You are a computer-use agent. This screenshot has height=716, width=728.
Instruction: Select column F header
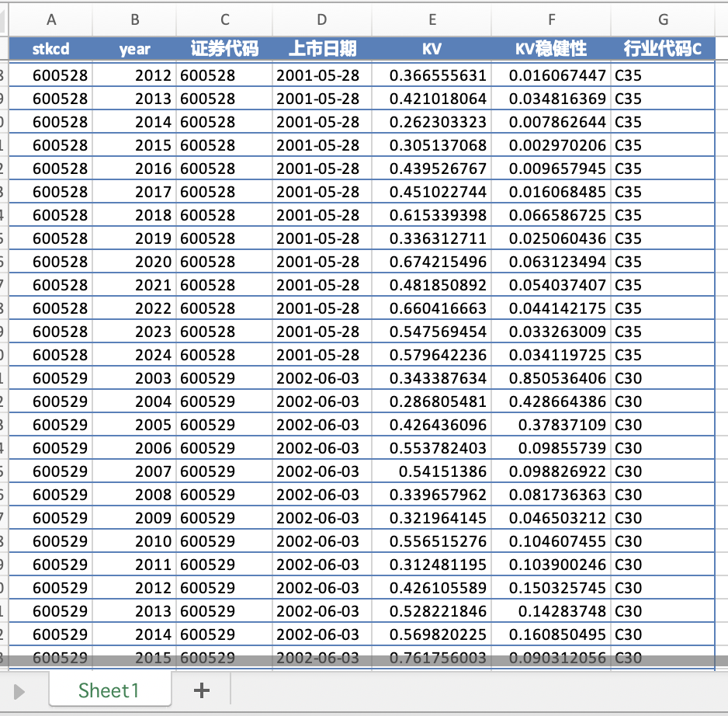click(x=552, y=19)
